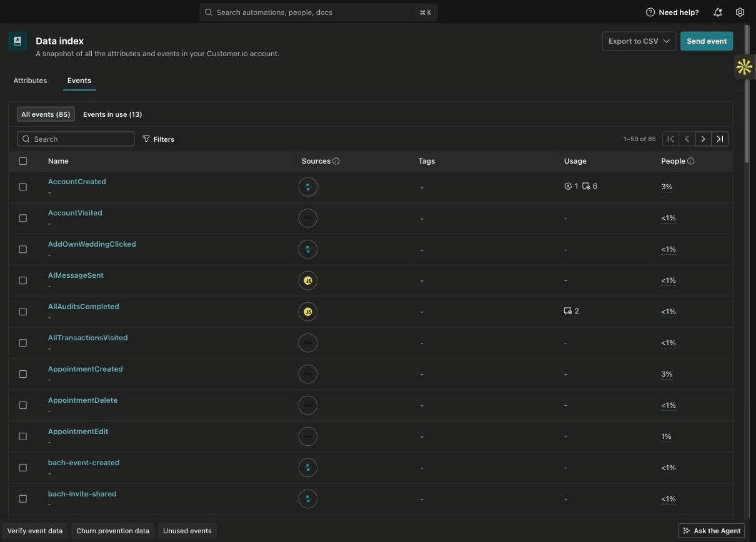Viewport: 756px width, 542px height.
Task: Click the Data index page icon
Action: tap(17, 41)
